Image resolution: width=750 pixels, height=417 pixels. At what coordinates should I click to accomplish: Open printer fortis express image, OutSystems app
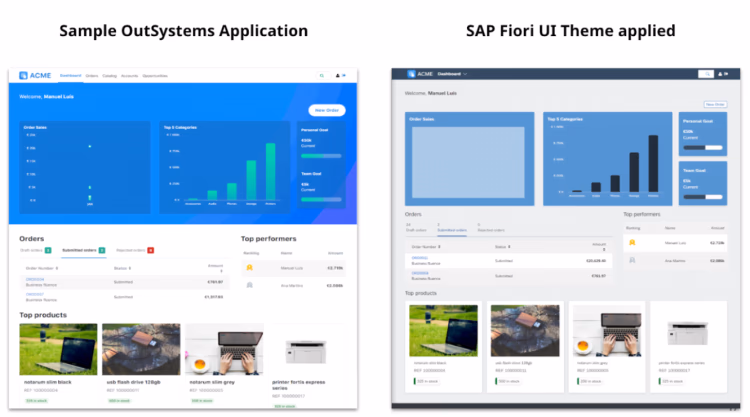click(x=306, y=351)
